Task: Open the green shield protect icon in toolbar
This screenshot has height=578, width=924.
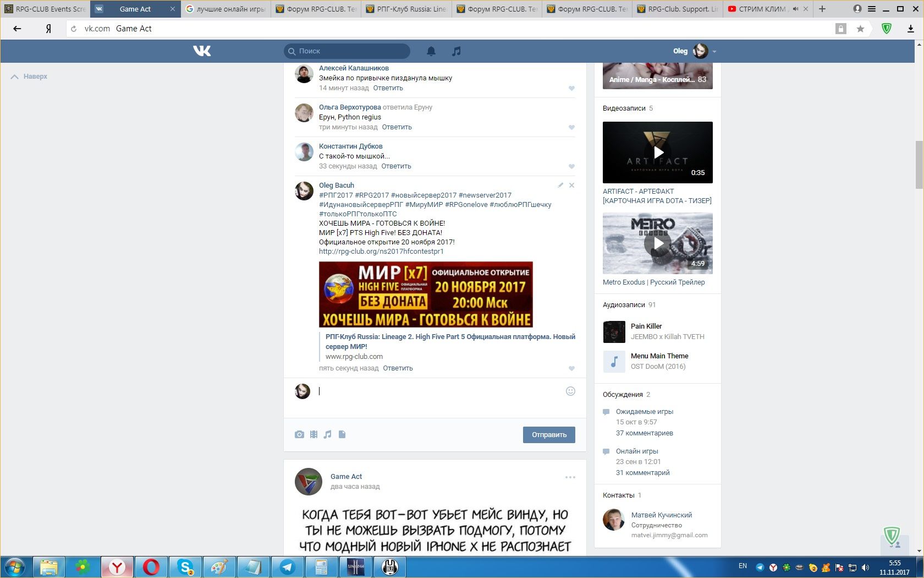Action: point(887,29)
